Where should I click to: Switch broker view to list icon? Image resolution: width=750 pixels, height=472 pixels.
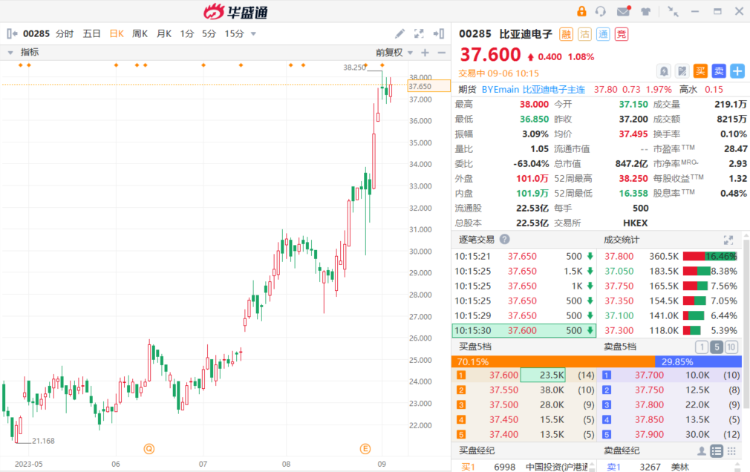click(x=716, y=450)
